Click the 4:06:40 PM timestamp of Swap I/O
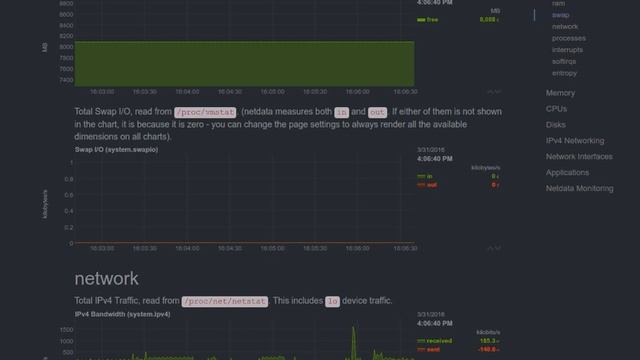Screen dimensions: 640x360 click(x=435, y=159)
